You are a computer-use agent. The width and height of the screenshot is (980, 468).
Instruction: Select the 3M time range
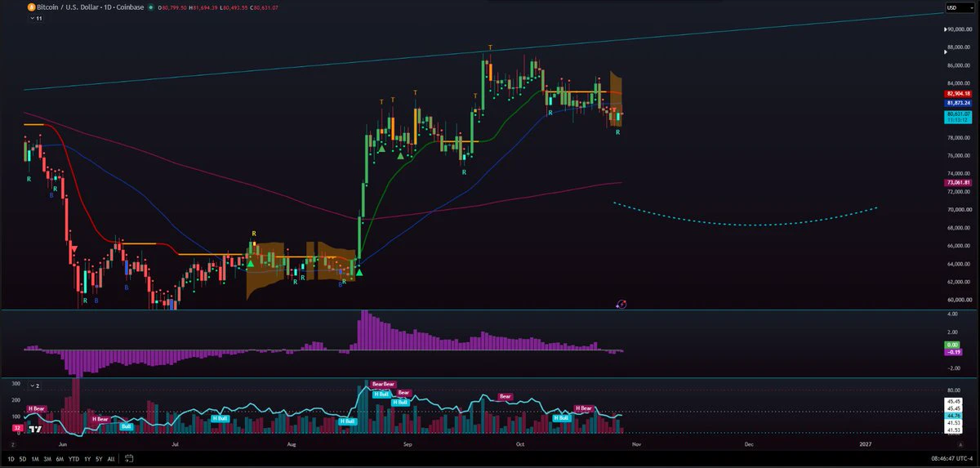point(47,459)
